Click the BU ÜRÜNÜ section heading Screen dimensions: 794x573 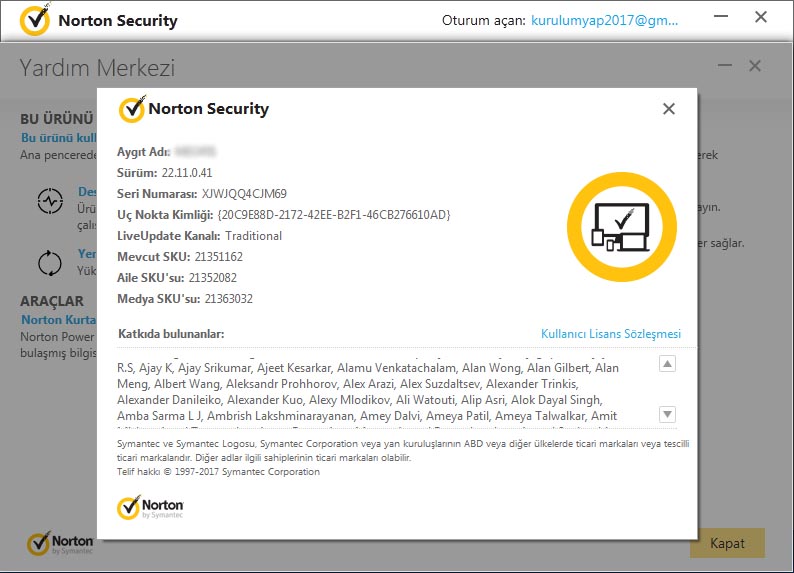57,119
